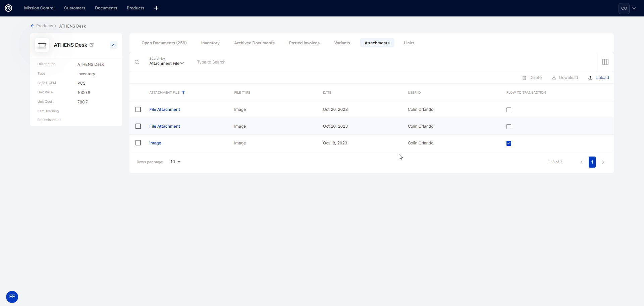Sort by Attachment File column arrow
Image resolution: width=644 pixels, height=306 pixels.
tap(183, 92)
